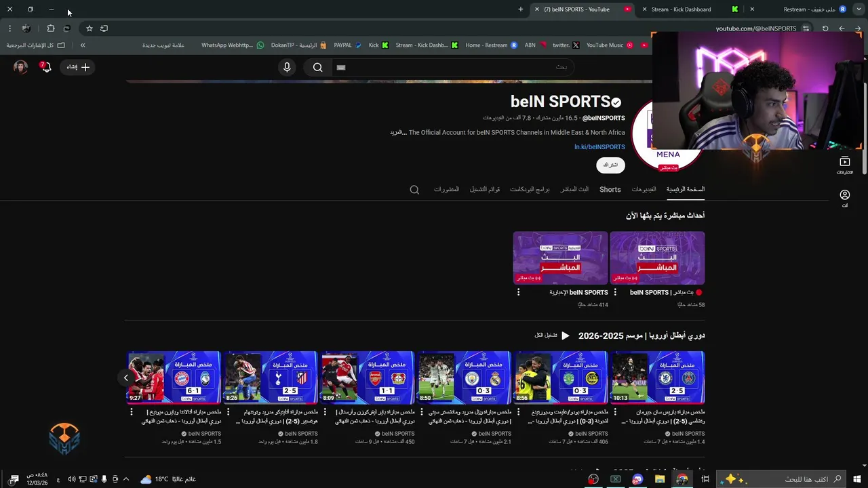The width and height of the screenshot is (868, 488).
Task: Open the all-bookmarks folder
Action: 36,45
